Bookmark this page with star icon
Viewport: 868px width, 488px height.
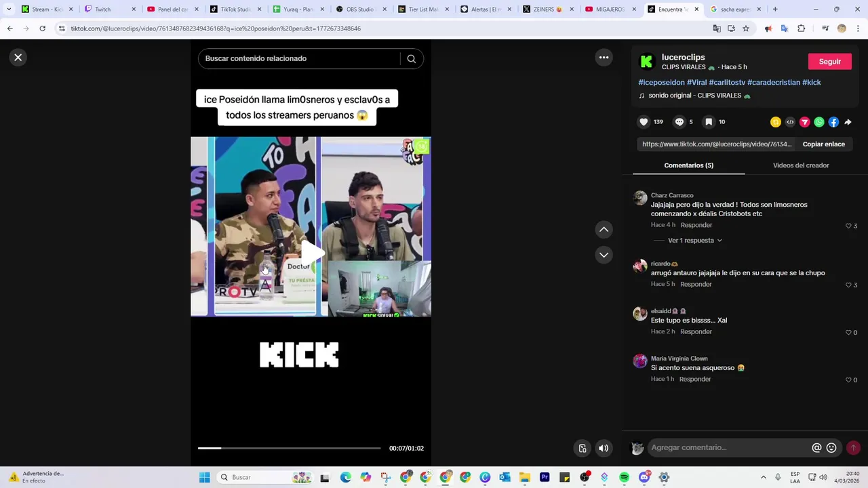coord(746,28)
